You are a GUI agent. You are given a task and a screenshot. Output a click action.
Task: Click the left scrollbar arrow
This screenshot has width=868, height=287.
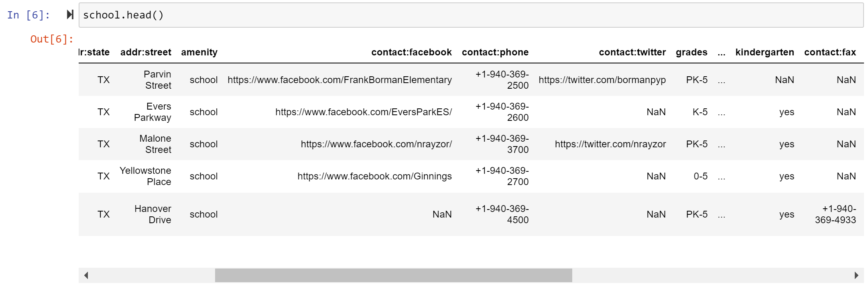86,275
